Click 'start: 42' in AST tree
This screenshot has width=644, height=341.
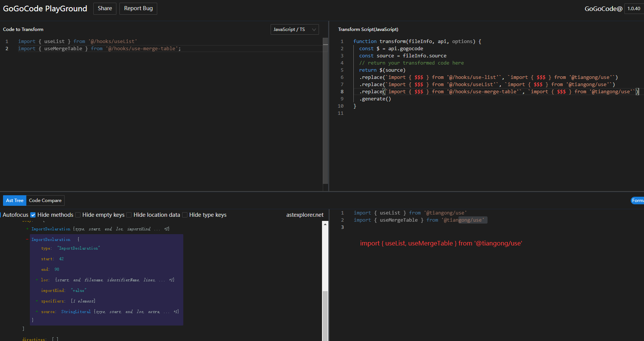coord(53,259)
